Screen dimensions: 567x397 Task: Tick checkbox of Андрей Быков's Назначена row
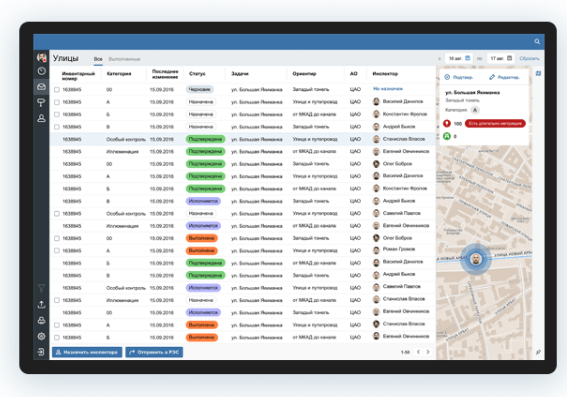click(x=57, y=127)
